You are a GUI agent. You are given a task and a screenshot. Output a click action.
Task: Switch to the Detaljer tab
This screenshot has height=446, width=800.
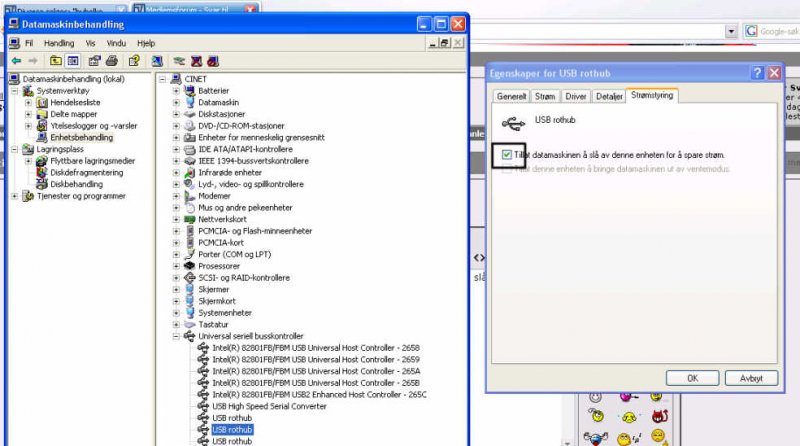click(x=609, y=96)
